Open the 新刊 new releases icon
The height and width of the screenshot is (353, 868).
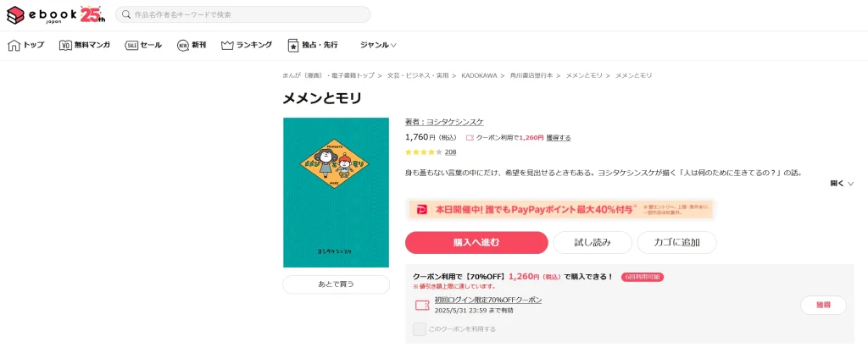[x=183, y=46]
